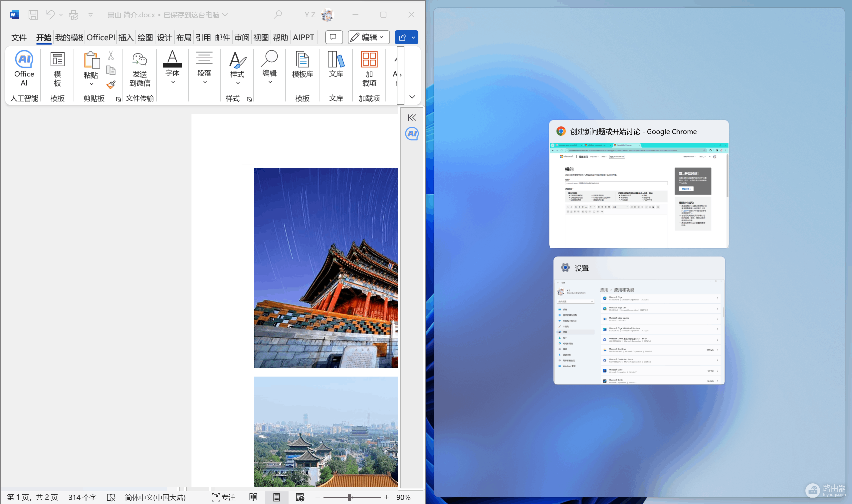852x504 pixels.
Task: Collapse the ribbon with chevron arrow
Action: tap(412, 97)
